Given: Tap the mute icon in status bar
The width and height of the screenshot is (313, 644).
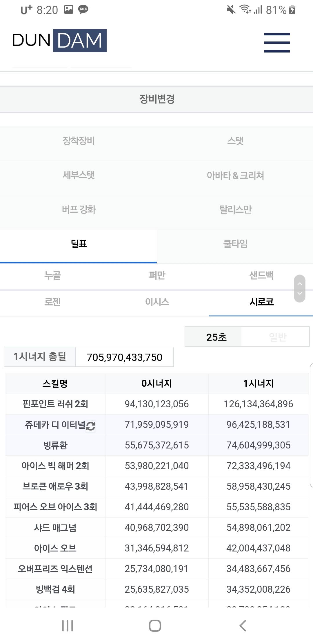Looking at the screenshot, I should point(231,10).
